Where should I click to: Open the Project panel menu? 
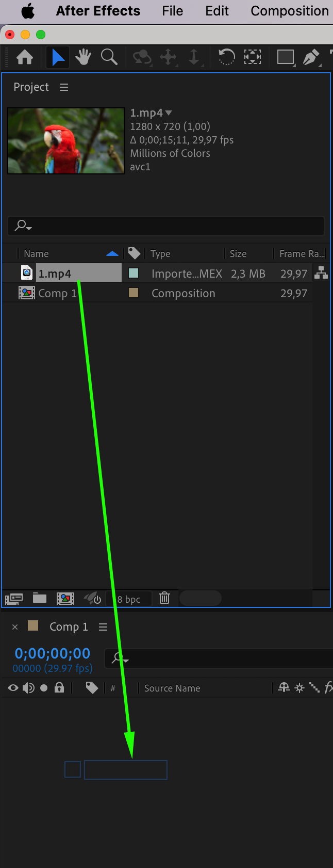(64, 87)
